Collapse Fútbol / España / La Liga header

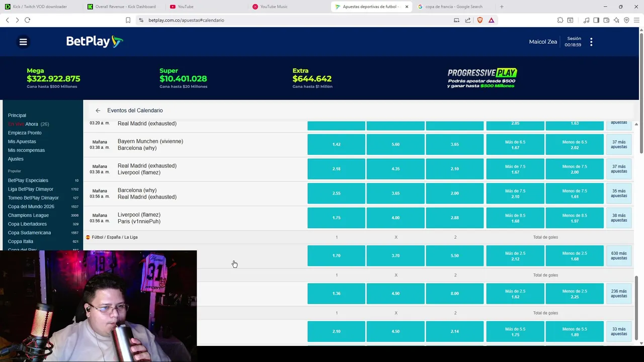point(115,237)
